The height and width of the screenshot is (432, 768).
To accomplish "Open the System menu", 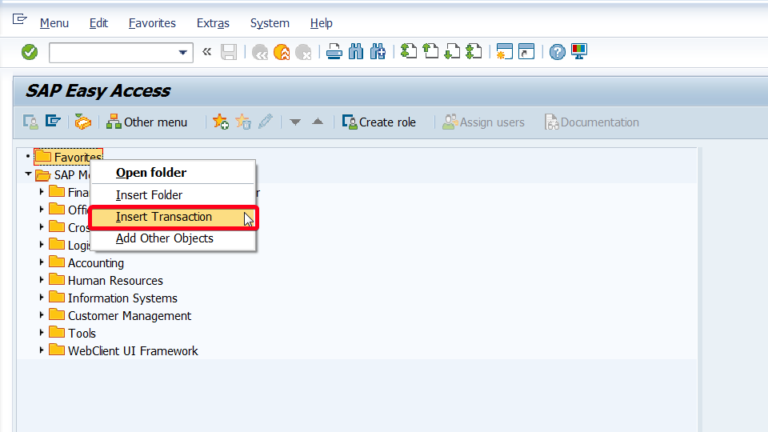I will click(269, 23).
